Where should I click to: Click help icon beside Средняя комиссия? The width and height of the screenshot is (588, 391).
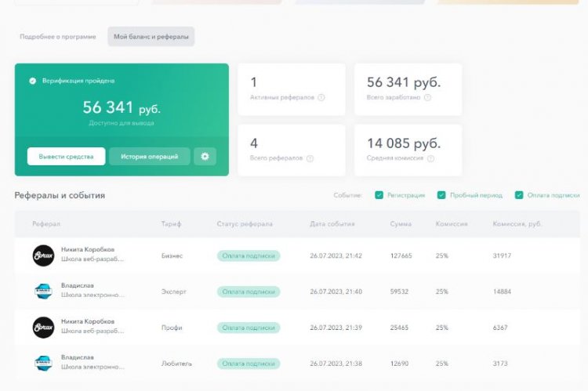[x=431, y=158]
